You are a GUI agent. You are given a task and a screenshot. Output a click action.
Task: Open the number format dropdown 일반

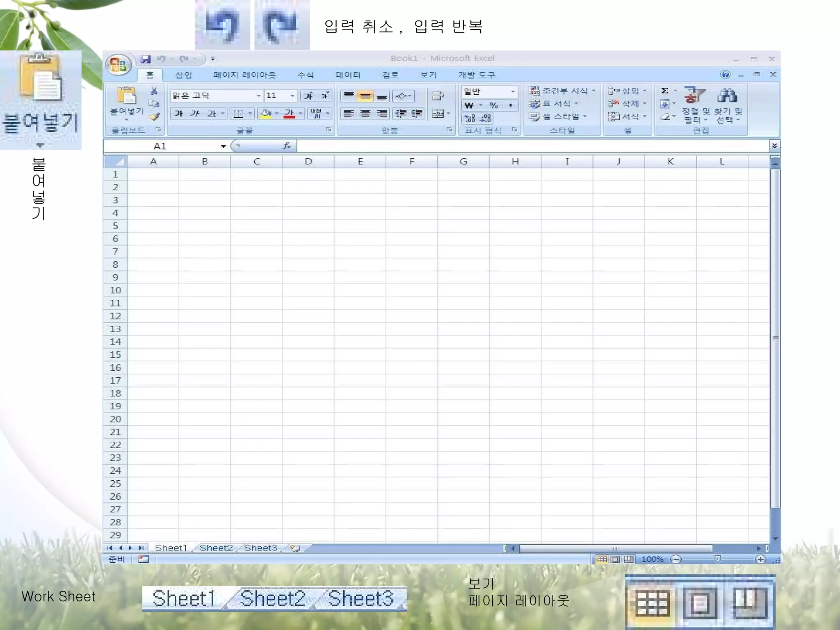513,91
